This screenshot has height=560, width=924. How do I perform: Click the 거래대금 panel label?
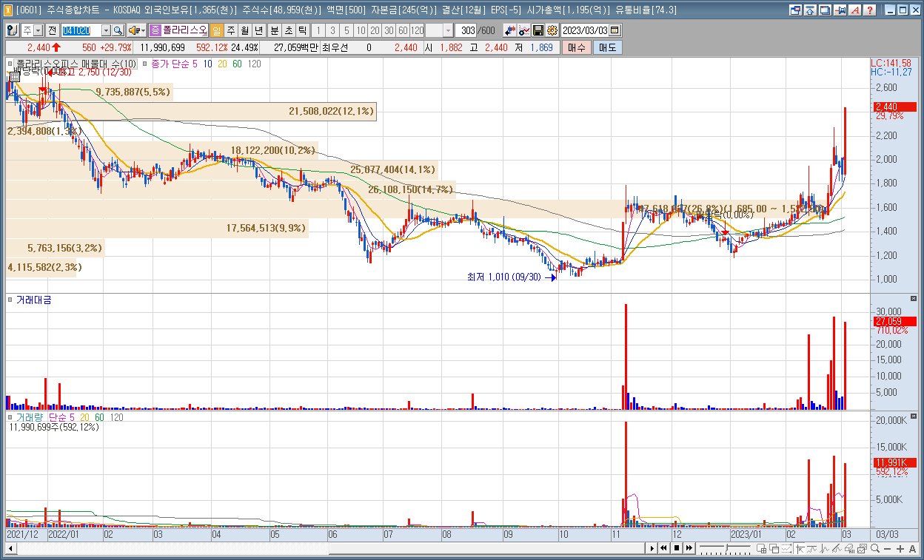point(34,300)
